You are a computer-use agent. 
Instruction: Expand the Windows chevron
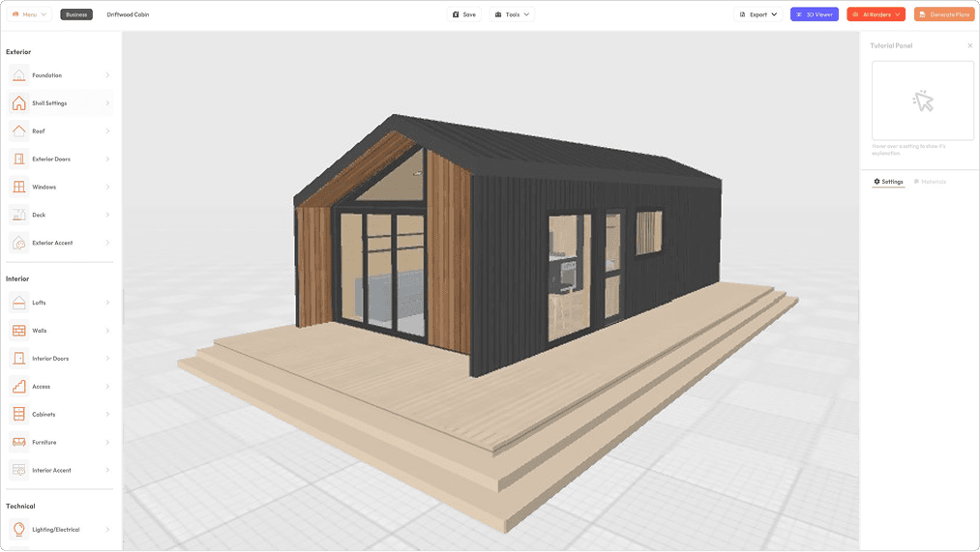point(107,187)
